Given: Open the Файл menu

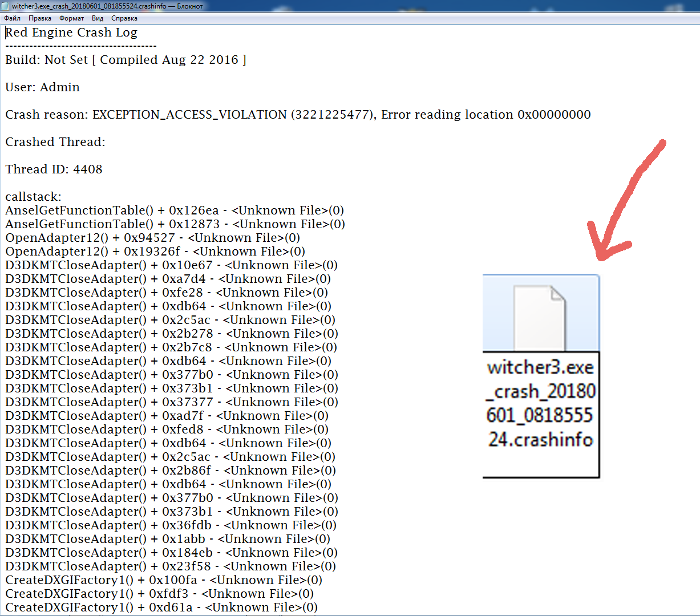Looking at the screenshot, I should [x=12, y=18].
